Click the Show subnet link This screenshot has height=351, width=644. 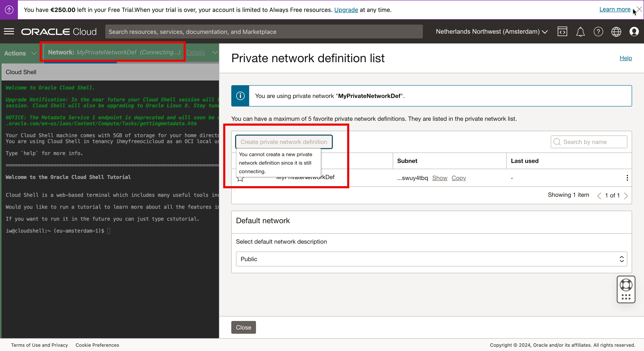[x=440, y=178]
